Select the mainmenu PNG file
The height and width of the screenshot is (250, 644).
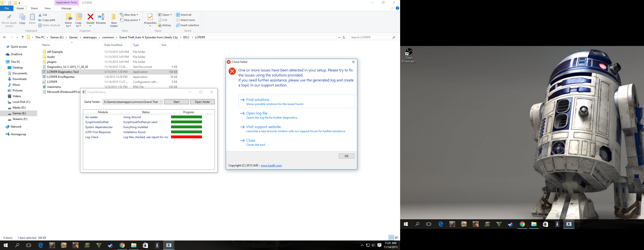[x=110, y=87]
